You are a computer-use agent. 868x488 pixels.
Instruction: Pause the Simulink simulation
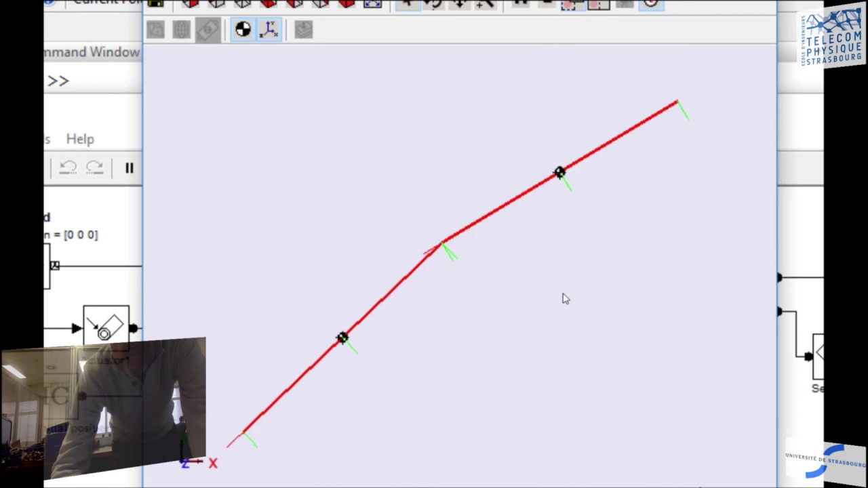click(x=129, y=167)
